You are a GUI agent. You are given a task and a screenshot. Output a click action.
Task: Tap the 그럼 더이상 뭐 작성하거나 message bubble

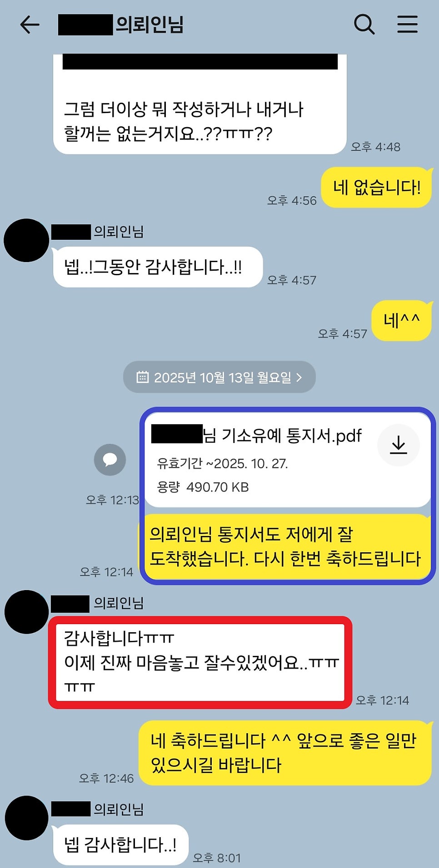coord(200,104)
